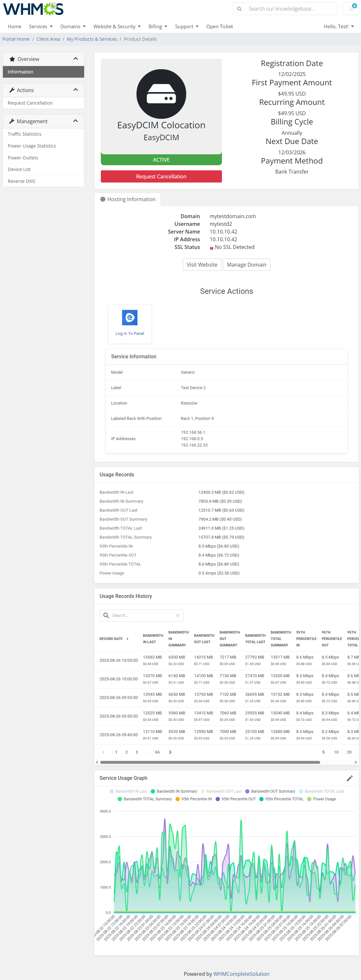
Task: Click the Log In To Panel icon
Action: pos(130,318)
